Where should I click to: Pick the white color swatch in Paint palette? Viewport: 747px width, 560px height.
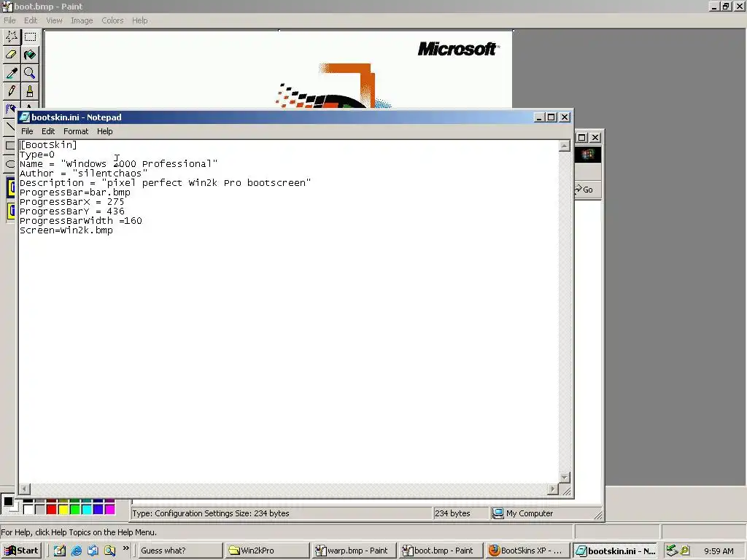[x=28, y=510]
